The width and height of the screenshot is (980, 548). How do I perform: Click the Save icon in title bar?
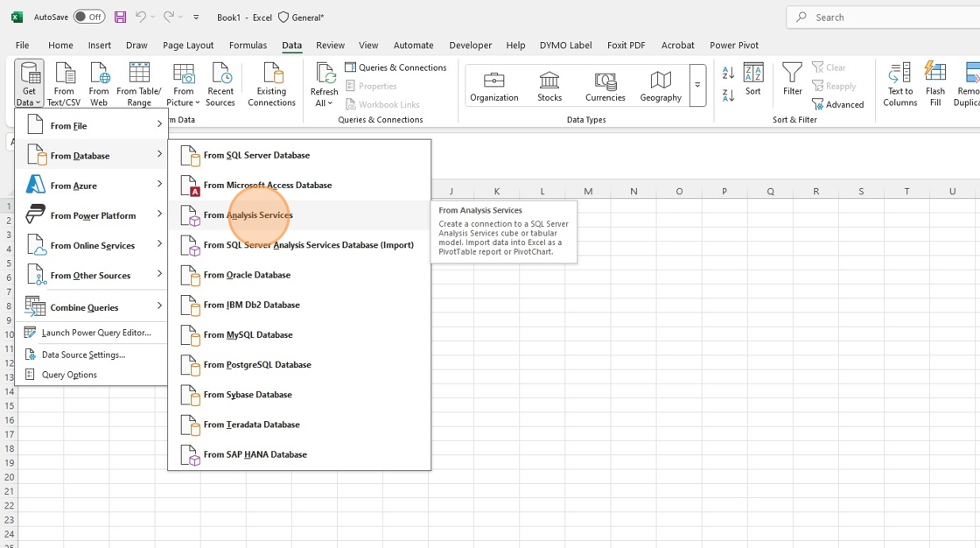(x=120, y=17)
